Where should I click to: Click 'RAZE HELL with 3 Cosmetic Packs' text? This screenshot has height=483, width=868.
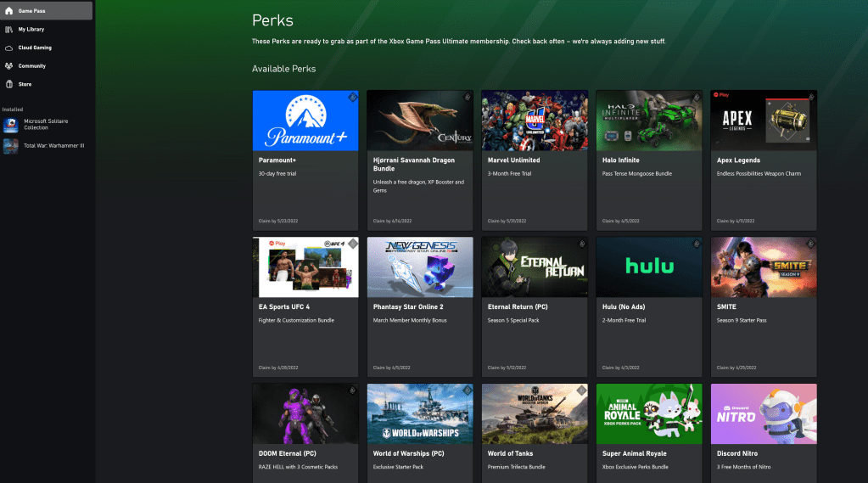298,467
